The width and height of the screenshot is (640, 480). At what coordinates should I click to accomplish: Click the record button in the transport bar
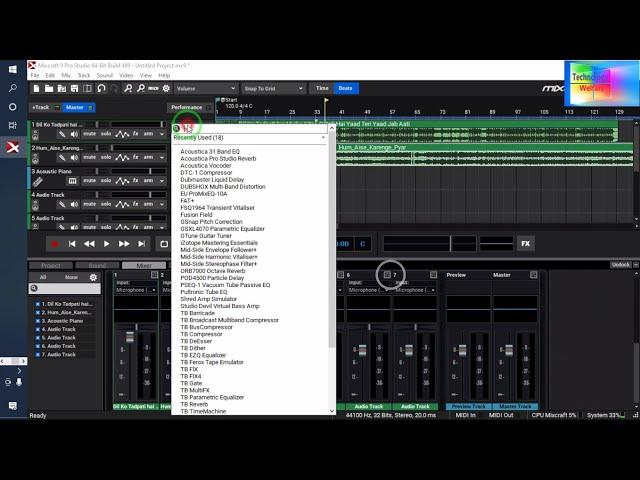click(55, 243)
